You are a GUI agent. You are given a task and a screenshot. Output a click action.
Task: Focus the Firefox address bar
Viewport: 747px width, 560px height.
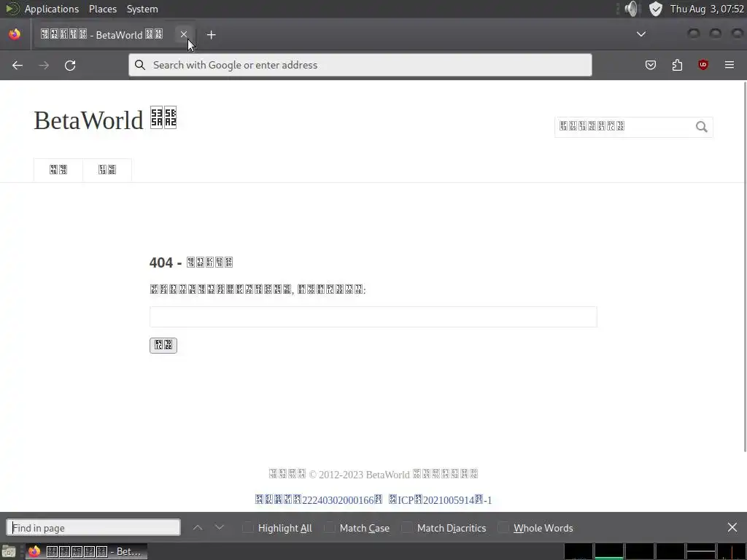pyautogui.click(x=360, y=65)
